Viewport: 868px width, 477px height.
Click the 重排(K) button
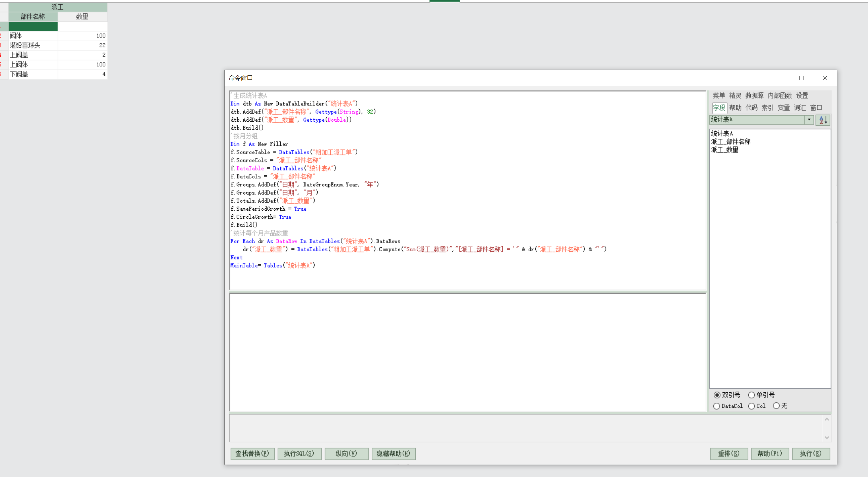(729, 454)
